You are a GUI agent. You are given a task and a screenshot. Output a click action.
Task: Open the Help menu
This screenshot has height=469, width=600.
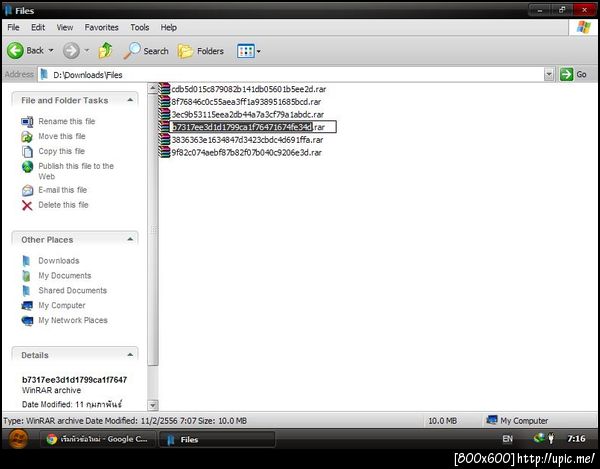pyautogui.click(x=168, y=28)
